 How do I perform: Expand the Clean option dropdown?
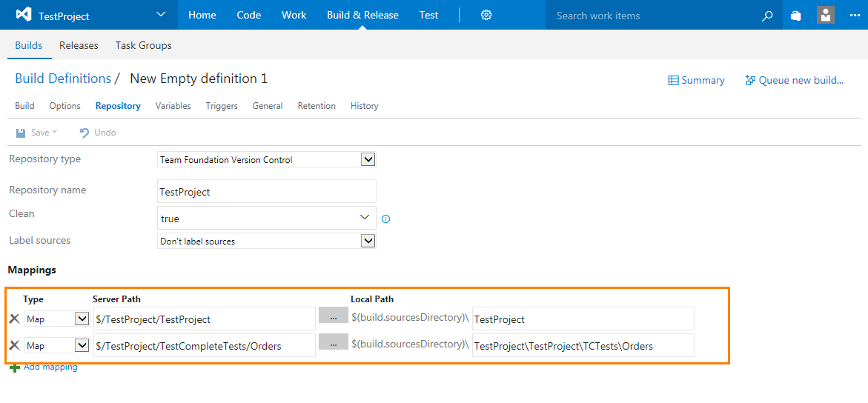coord(364,218)
